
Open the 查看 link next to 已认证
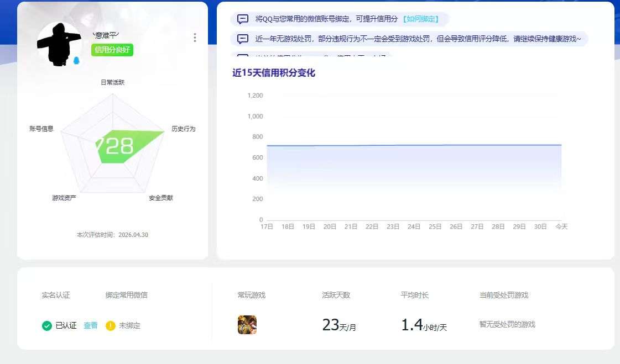pos(91,325)
